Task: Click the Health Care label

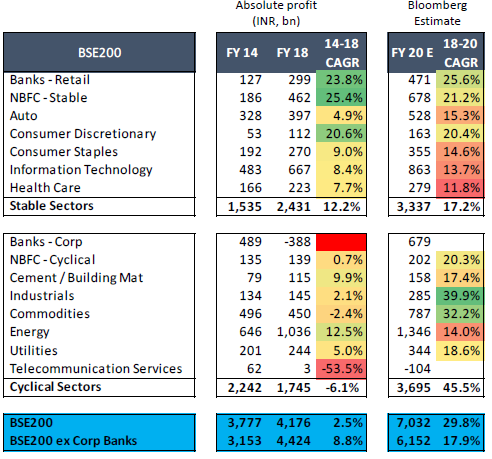Action: pos(45,188)
